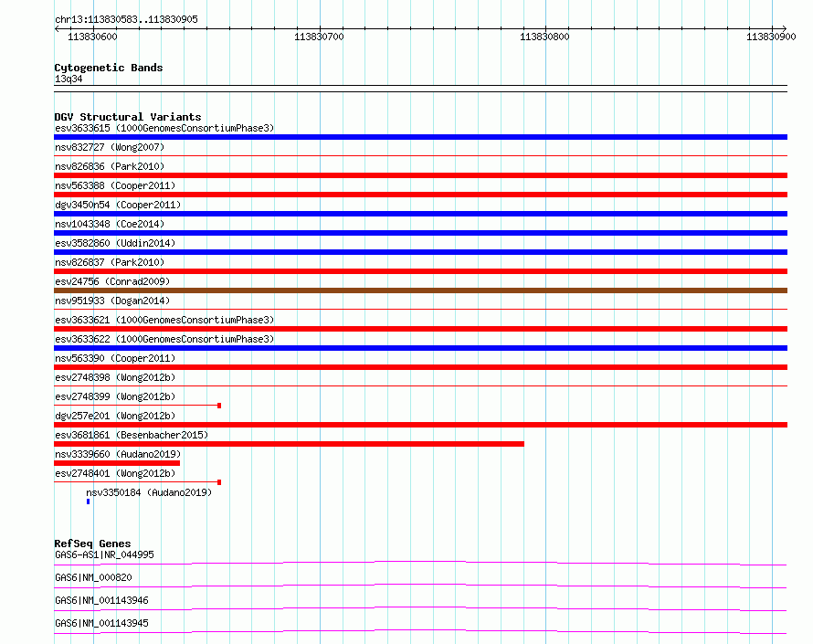Click the esv3681861 (Besenbacher2015) label
This screenshot has height=644, width=813.
click(x=132, y=435)
